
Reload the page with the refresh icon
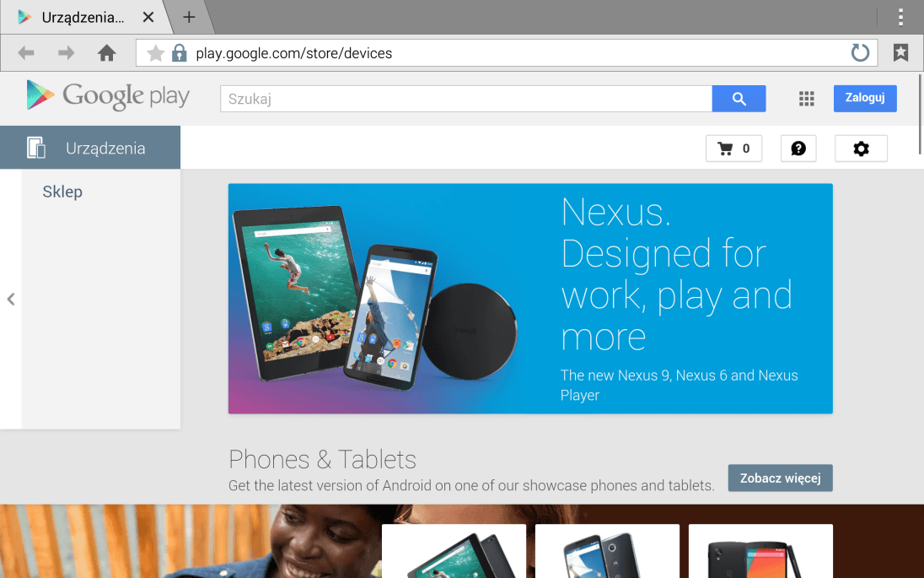(x=860, y=53)
